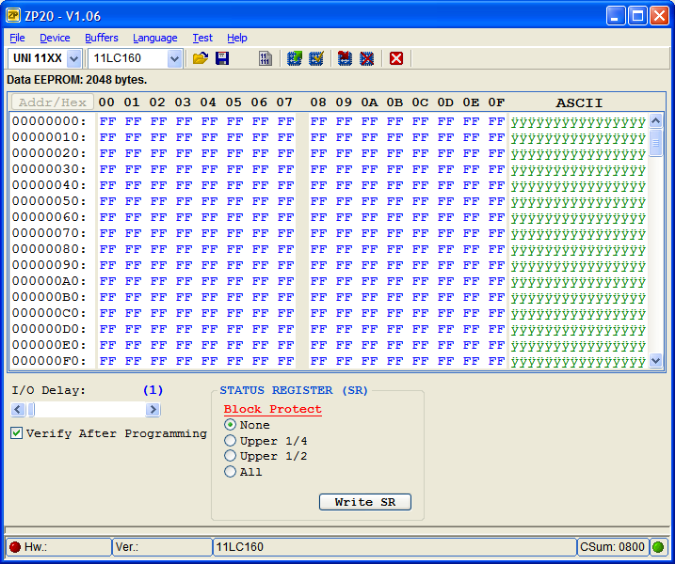The height and width of the screenshot is (564, 675).
Task: Click the chip icon with red cross
Action: (x=367, y=59)
